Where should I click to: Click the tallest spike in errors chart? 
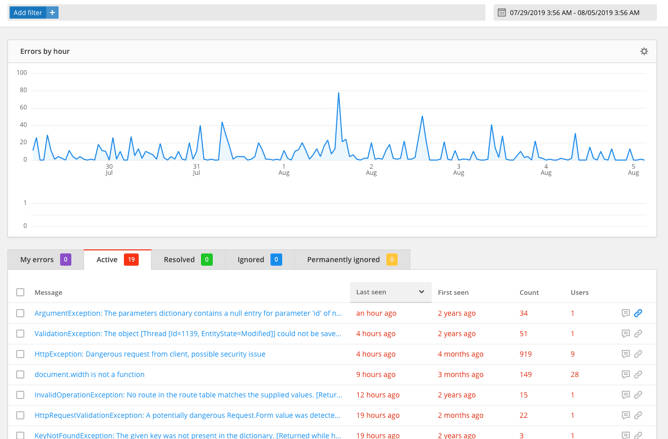(339, 95)
